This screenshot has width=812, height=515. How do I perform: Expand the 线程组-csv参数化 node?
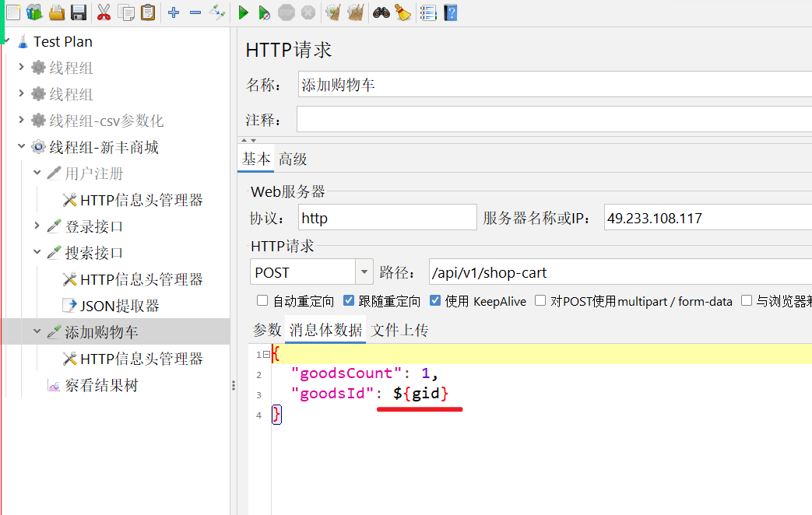point(21,120)
